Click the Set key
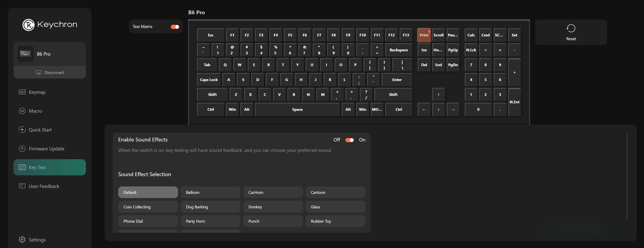The width and height of the screenshot is (644, 248). (x=515, y=35)
